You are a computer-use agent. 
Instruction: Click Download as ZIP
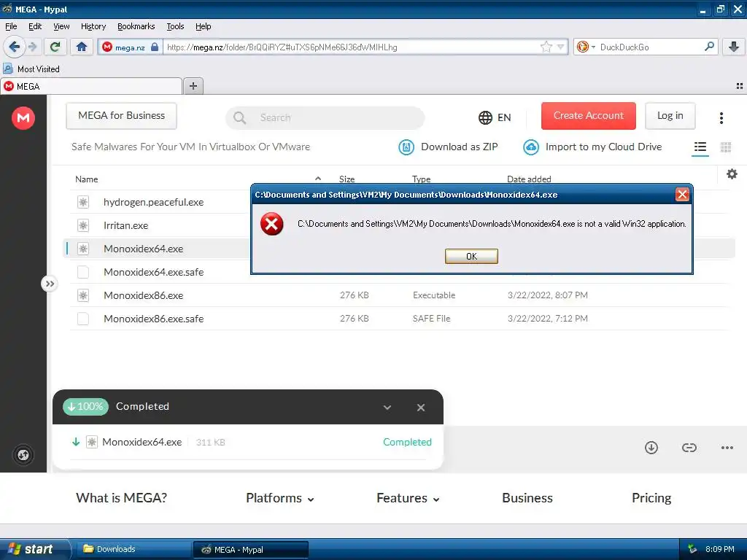click(449, 147)
